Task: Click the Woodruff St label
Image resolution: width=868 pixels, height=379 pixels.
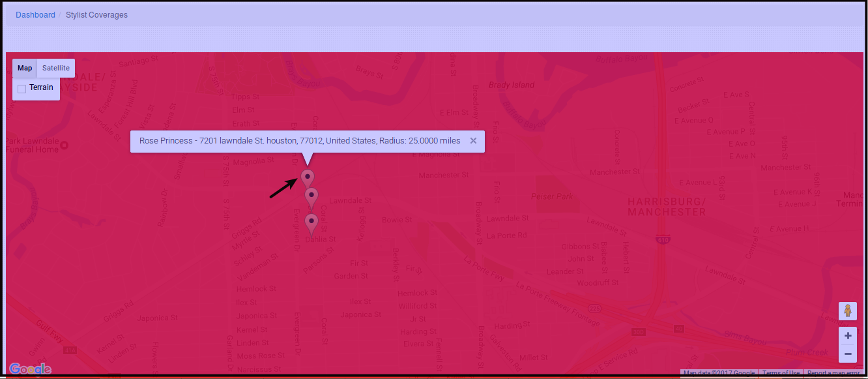Action: (597, 283)
